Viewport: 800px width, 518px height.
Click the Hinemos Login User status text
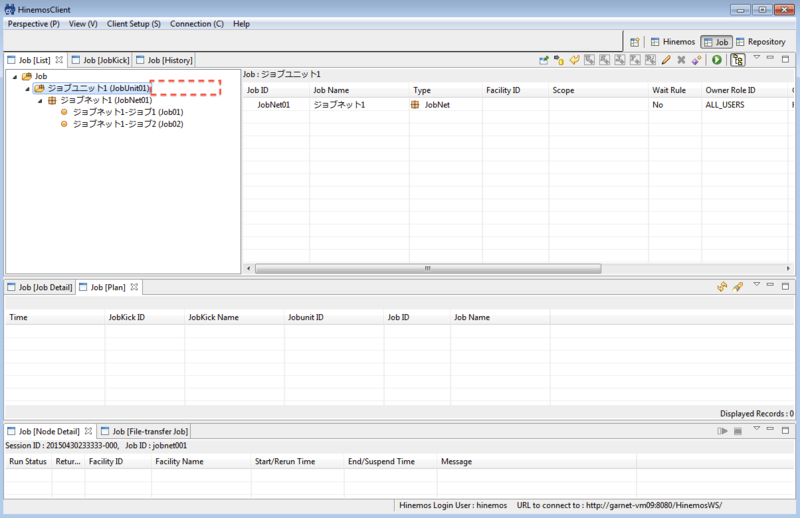453,505
